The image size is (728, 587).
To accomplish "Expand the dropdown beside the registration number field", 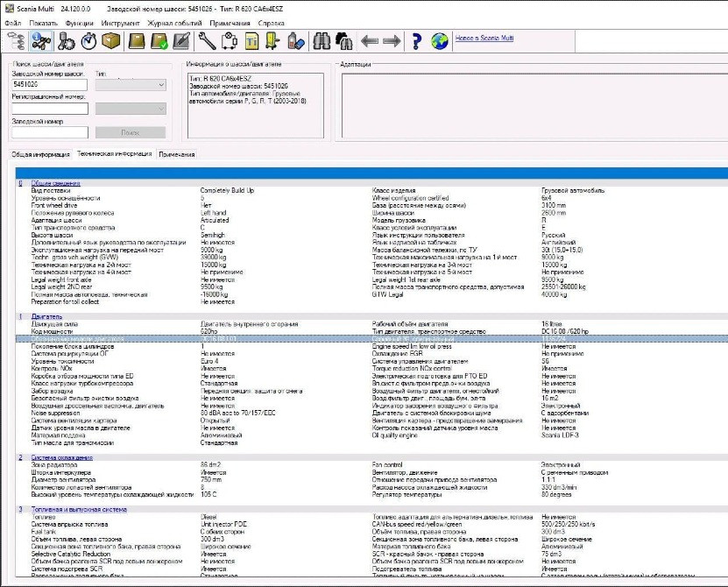I will point(131,109).
